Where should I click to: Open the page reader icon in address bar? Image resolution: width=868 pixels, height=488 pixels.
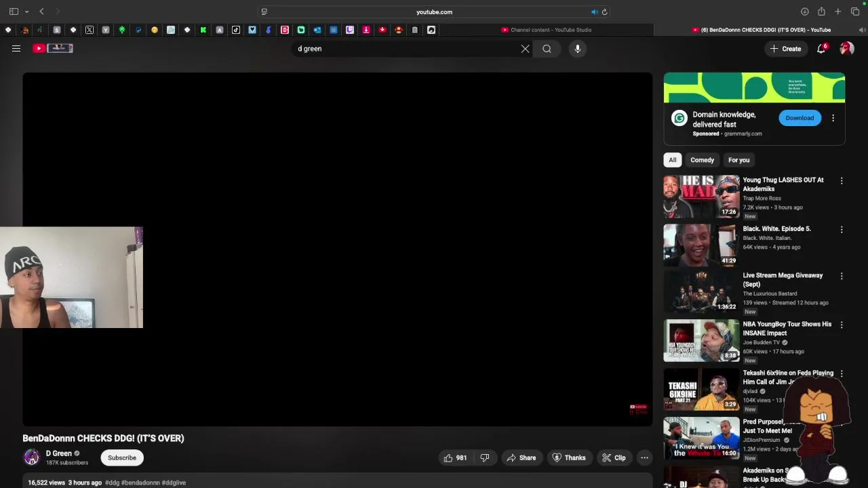click(264, 12)
